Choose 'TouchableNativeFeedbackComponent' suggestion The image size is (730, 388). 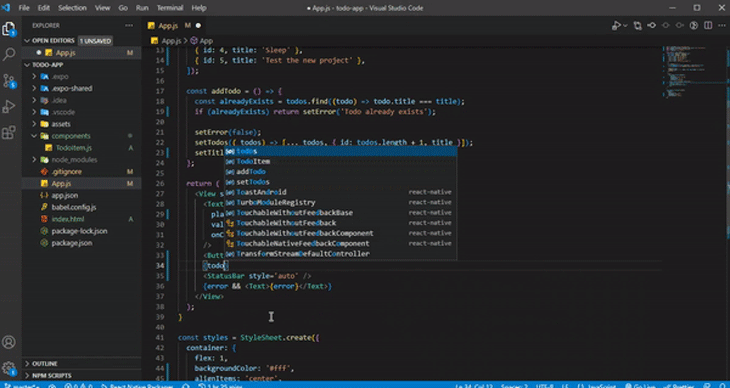(x=341, y=244)
